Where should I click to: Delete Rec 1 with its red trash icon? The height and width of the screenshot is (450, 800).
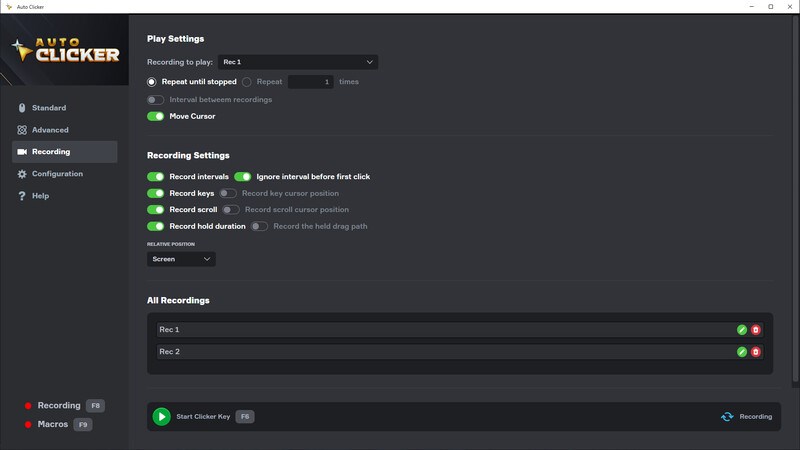click(x=756, y=330)
